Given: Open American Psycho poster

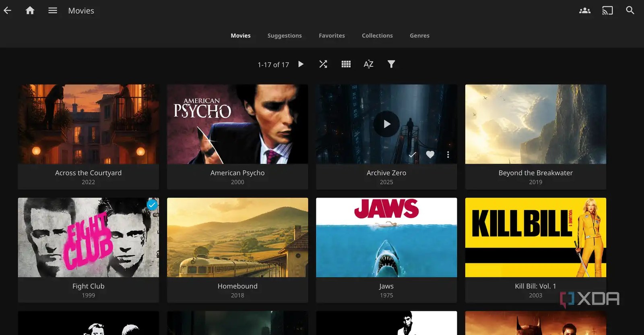Looking at the screenshot, I should click(237, 124).
